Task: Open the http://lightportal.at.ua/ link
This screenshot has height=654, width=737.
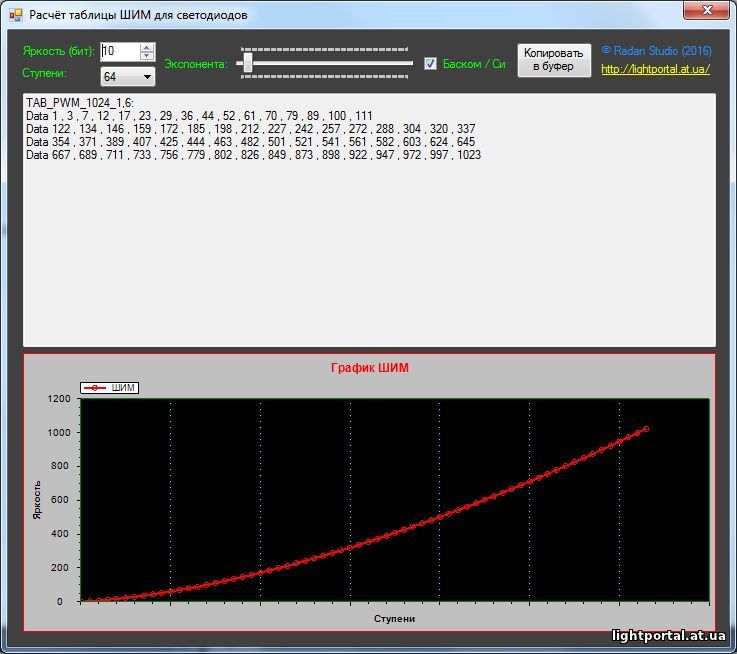Action: pyautogui.click(x=655, y=69)
